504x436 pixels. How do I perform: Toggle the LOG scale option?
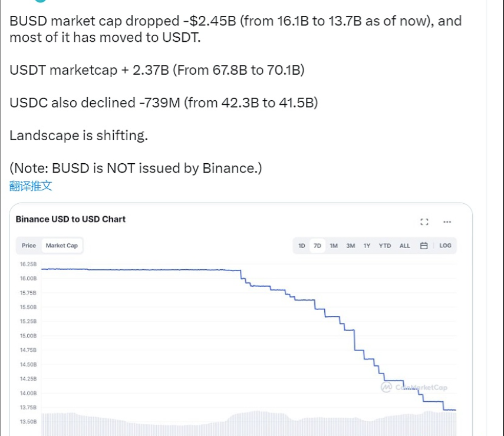point(445,246)
